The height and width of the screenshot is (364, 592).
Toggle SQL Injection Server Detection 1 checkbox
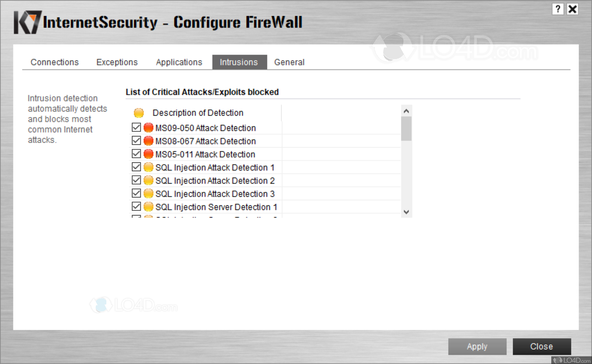[x=136, y=206]
